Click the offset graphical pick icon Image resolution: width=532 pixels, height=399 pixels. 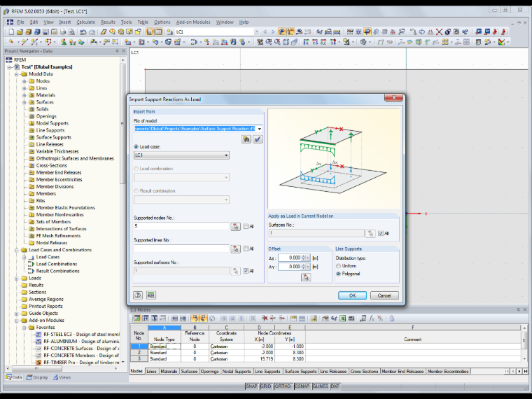(306, 277)
